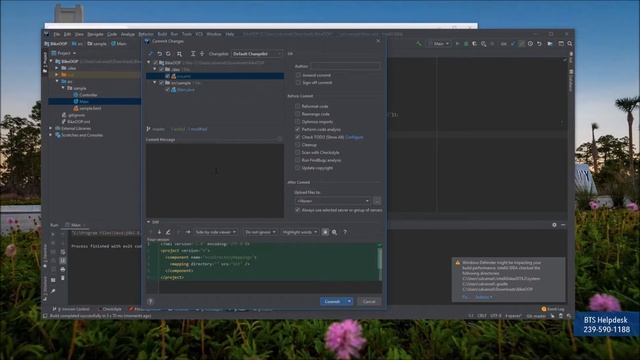Enable Update copyright checkbox

click(x=298, y=168)
